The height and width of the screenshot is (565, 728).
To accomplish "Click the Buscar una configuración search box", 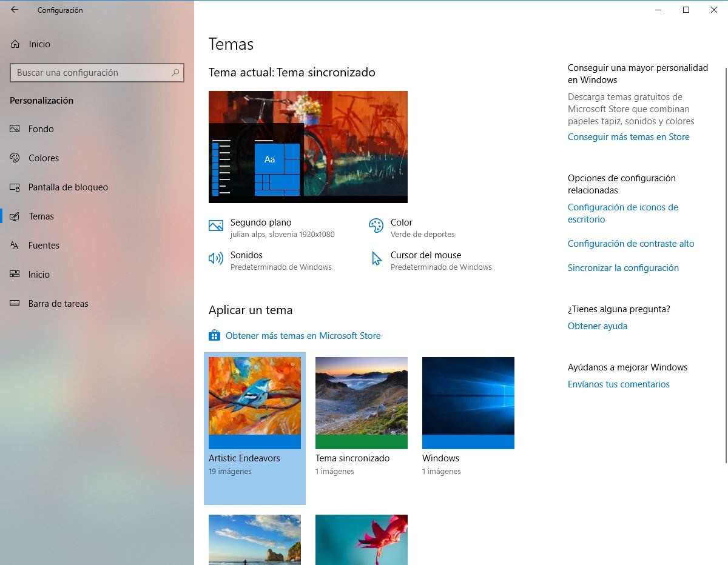I will (97, 73).
